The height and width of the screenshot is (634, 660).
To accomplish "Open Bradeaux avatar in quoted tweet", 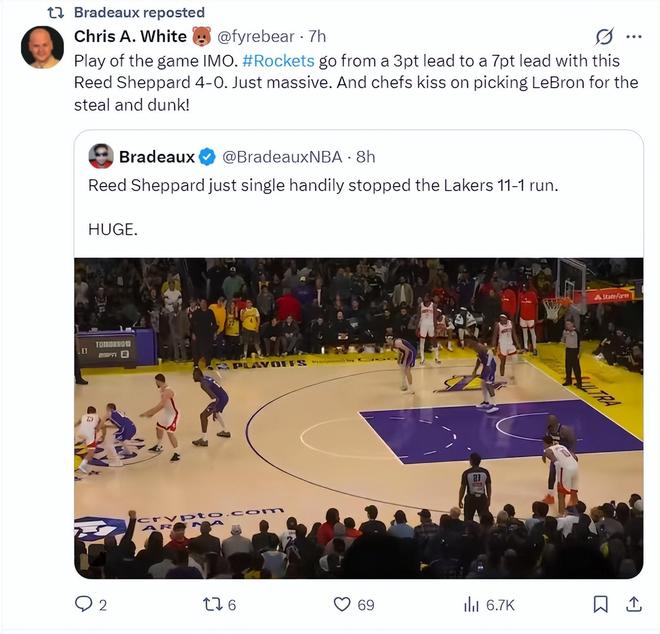I will [x=101, y=156].
